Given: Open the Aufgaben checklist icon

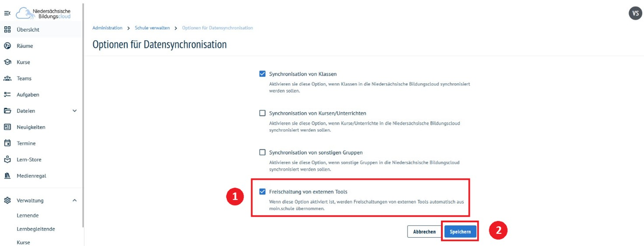Looking at the screenshot, I should [7, 95].
